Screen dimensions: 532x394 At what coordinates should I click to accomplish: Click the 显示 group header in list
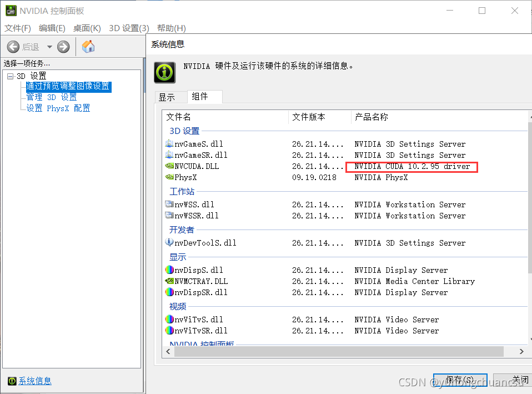coord(178,257)
